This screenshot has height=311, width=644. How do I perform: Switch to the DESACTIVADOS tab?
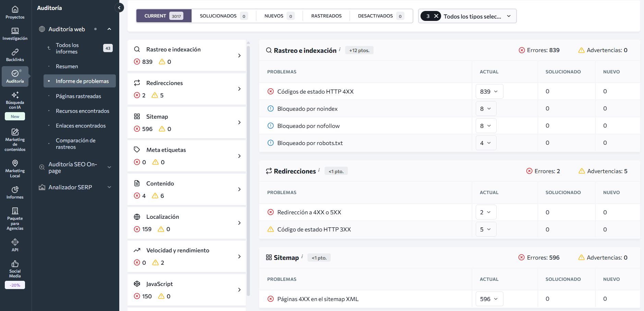(x=381, y=16)
